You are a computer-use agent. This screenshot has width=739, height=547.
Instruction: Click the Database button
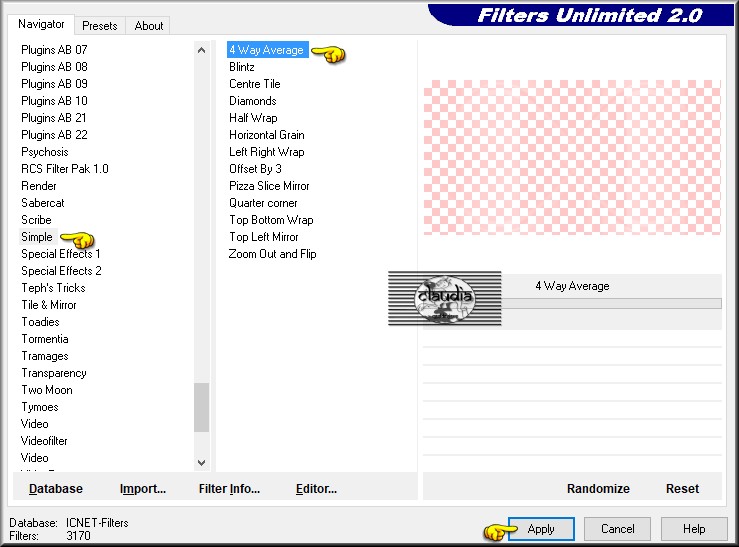pos(56,489)
